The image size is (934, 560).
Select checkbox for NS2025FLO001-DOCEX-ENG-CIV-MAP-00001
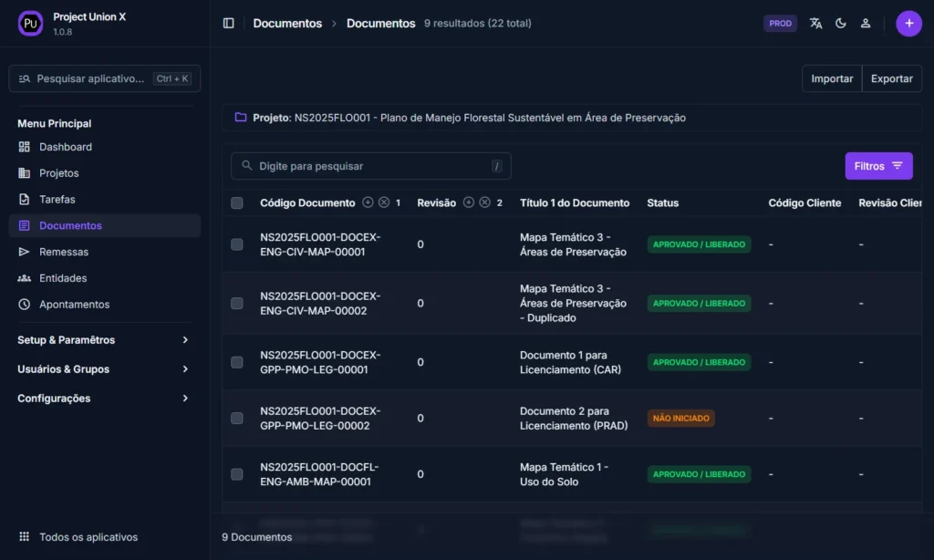(237, 244)
